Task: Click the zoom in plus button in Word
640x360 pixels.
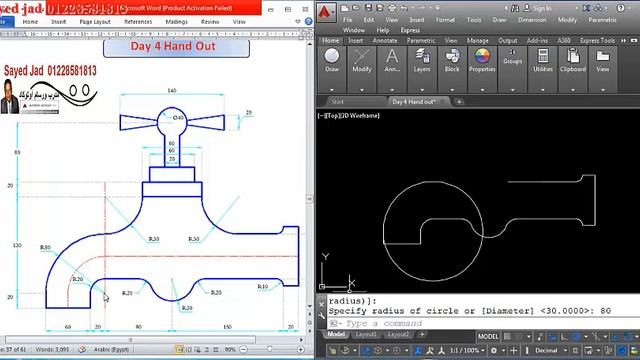Action: pos(300,349)
